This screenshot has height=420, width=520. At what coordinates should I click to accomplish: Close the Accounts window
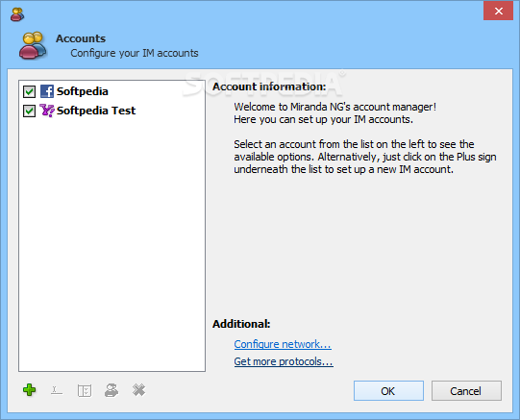pyautogui.click(x=499, y=11)
